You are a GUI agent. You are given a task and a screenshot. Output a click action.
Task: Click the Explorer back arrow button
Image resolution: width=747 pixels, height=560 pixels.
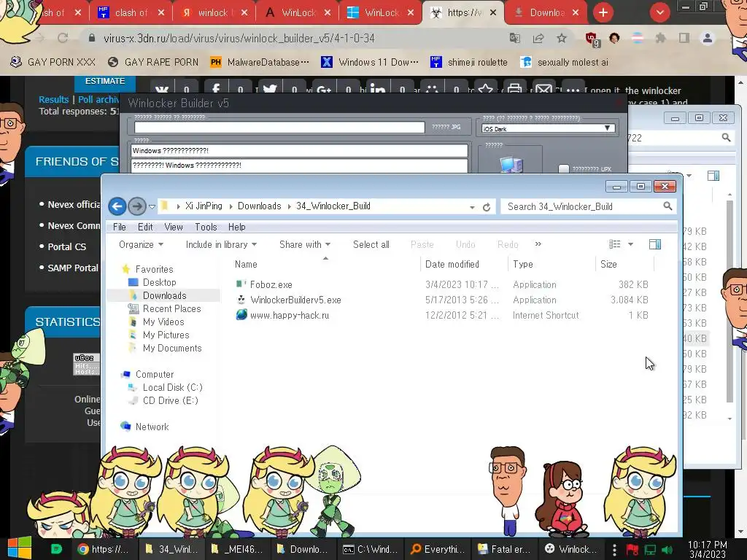point(117,206)
